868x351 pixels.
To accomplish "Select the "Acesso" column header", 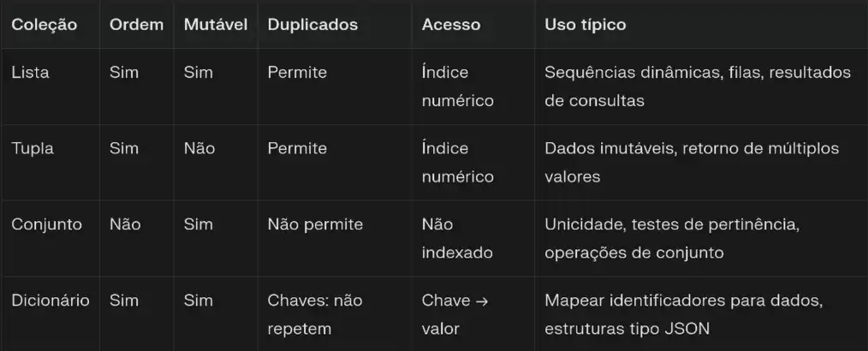I will click(x=451, y=25).
